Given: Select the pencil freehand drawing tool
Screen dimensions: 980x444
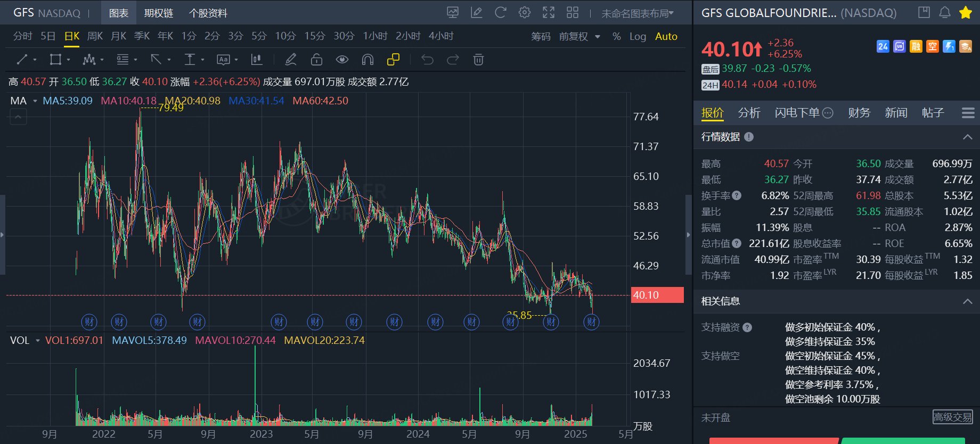Looking at the screenshot, I should pyautogui.click(x=290, y=60).
